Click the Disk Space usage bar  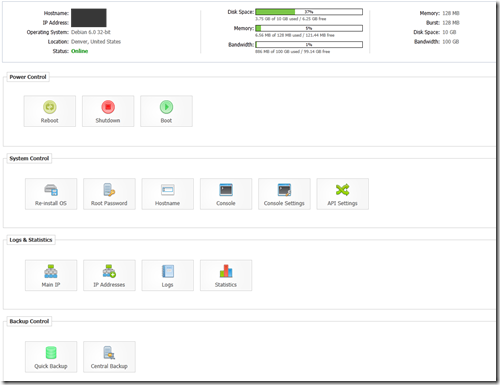pos(309,12)
